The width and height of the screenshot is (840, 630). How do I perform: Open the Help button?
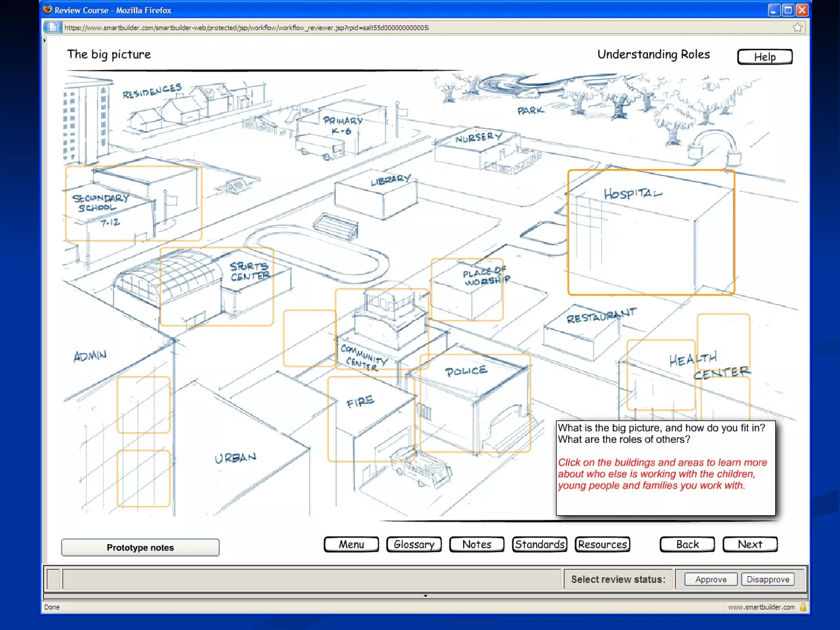pos(765,57)
